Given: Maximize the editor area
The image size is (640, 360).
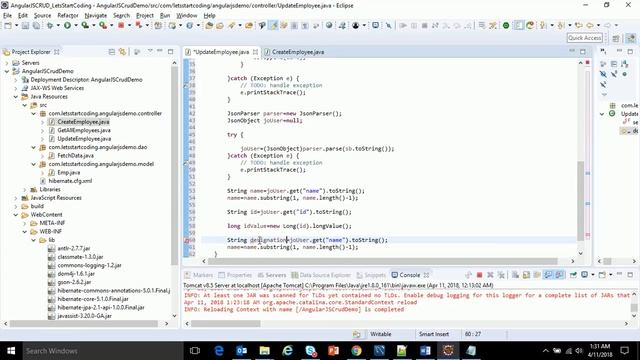Looking at the screenshot, I should click(x=583, y=51).
